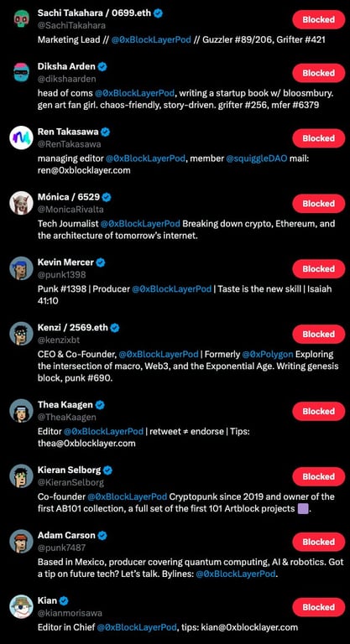Click the @kianmorisawa handle text
Viewport: 350px width, 644px height.
[x=70, y=613]
